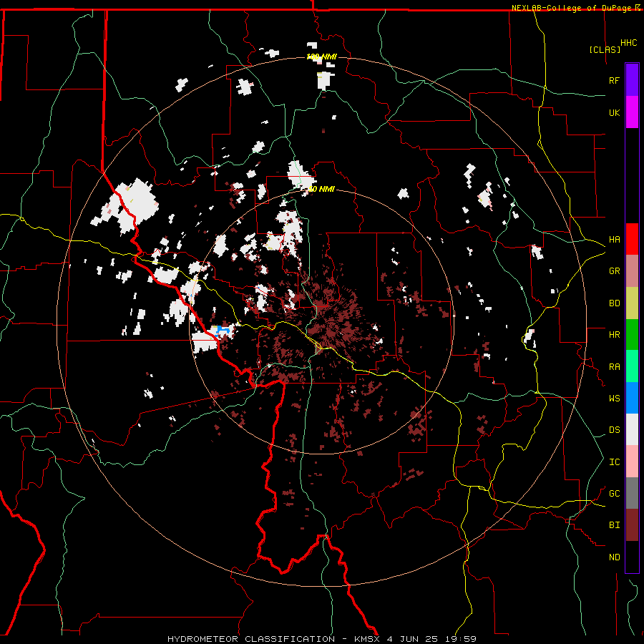Click the "BI" legend label
The height and width of the screenshot is (644, 644).
pos(614,525)
